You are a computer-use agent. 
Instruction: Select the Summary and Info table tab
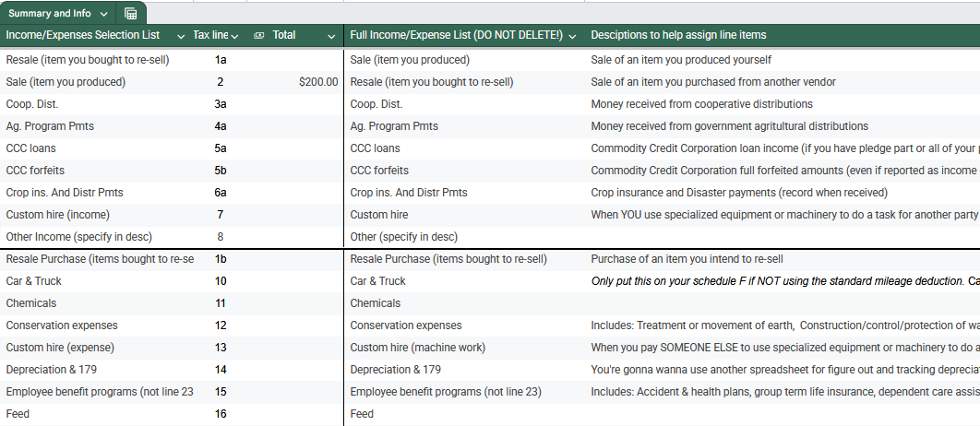[53, 14]
